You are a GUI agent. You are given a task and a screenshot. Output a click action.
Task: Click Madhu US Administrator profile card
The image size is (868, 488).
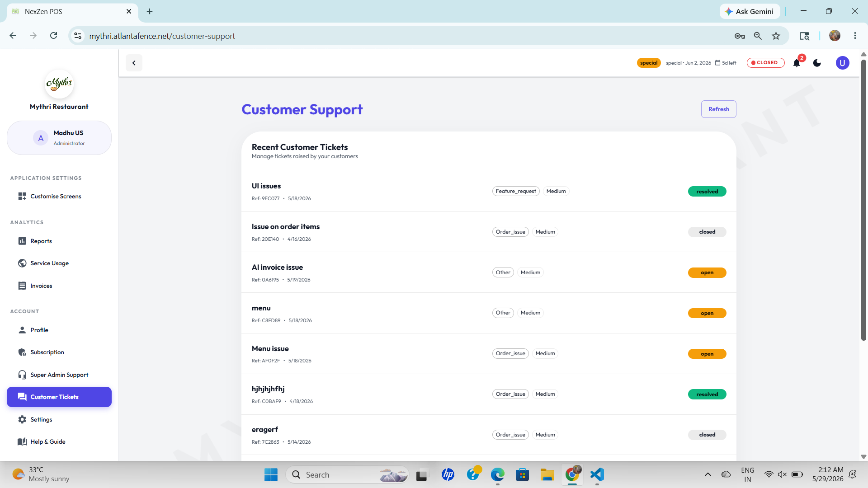point(59,138)
